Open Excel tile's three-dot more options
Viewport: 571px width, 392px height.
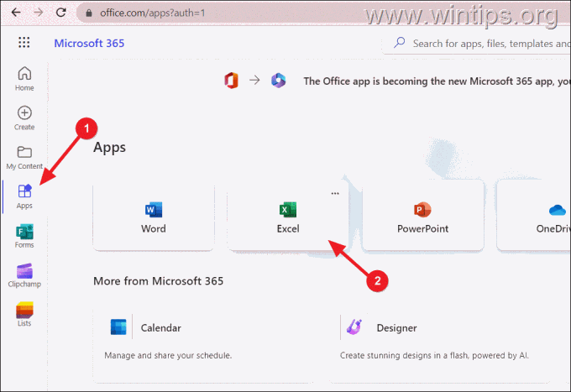pos(335,193)
